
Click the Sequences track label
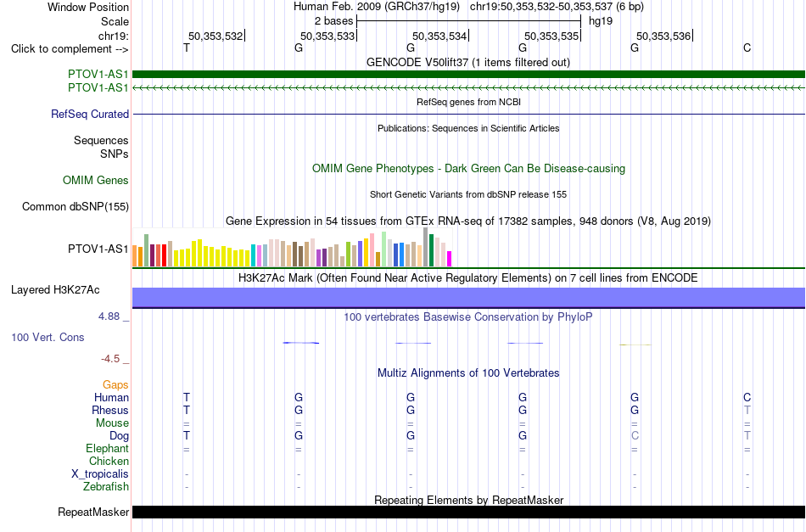(101, 140)
